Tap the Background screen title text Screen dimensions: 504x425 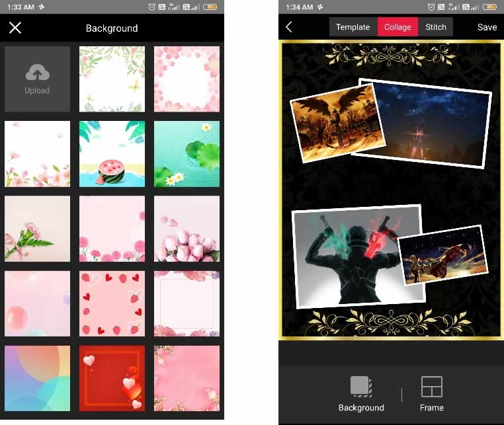(112, 28)
